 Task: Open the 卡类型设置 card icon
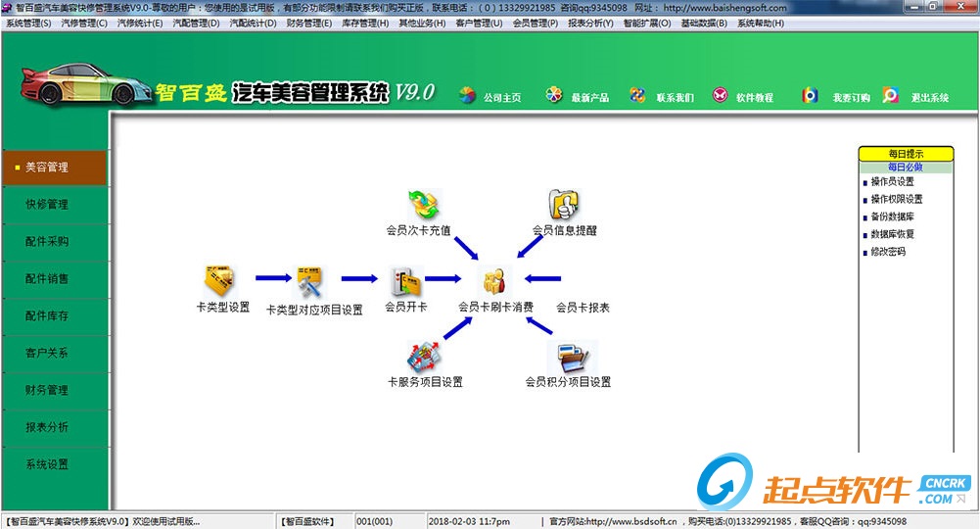[219, 280]
